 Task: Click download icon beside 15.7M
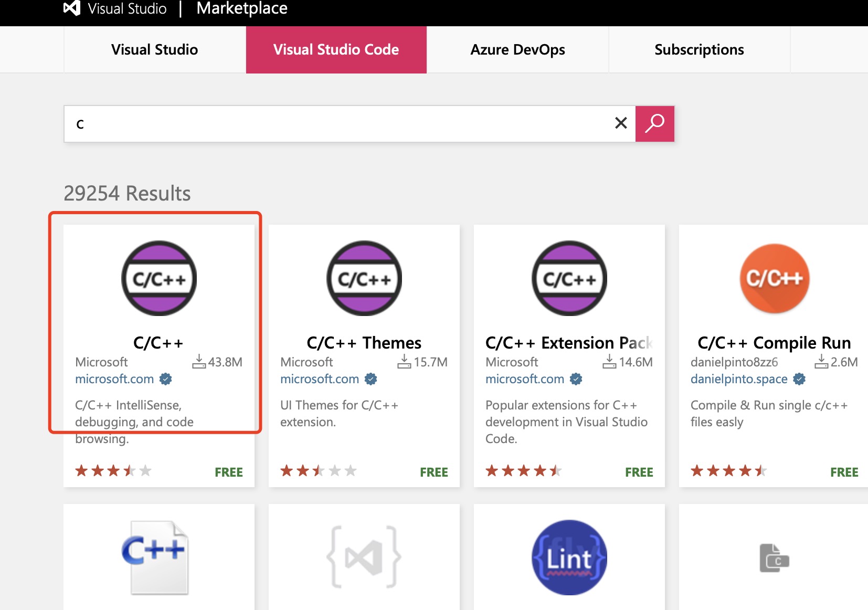[404, 361]
